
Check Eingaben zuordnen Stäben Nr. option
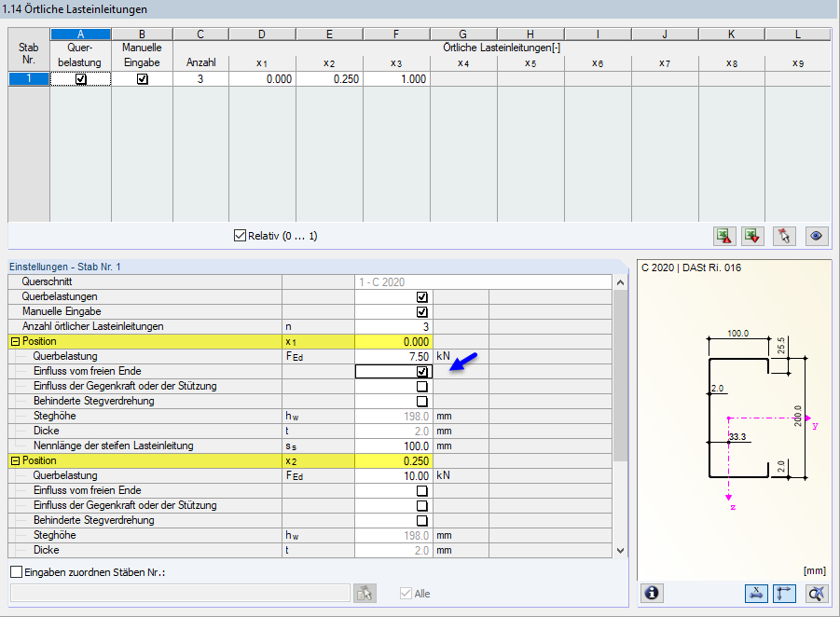pyautogui.click(x=17, y=572)
